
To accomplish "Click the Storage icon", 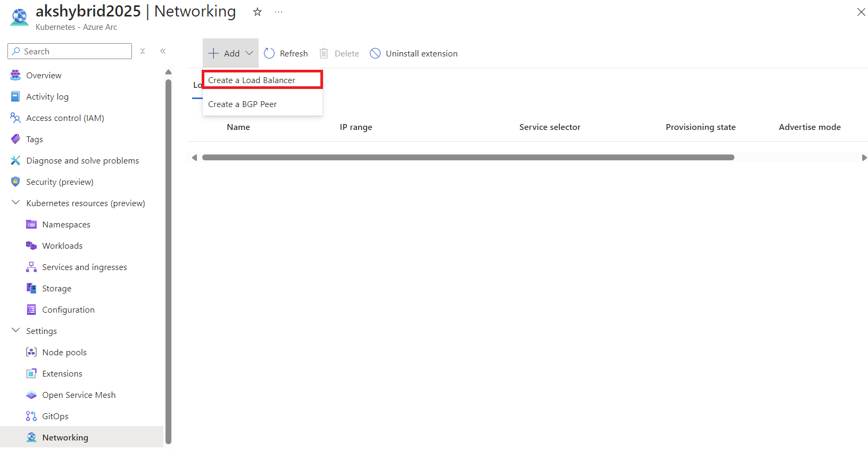I will click(x=31, y=288).
